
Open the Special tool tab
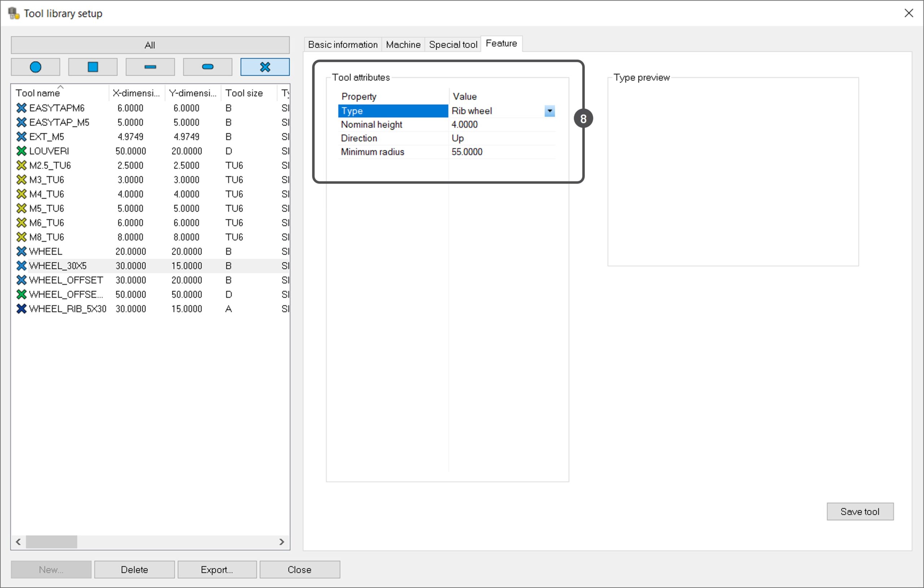453,45
